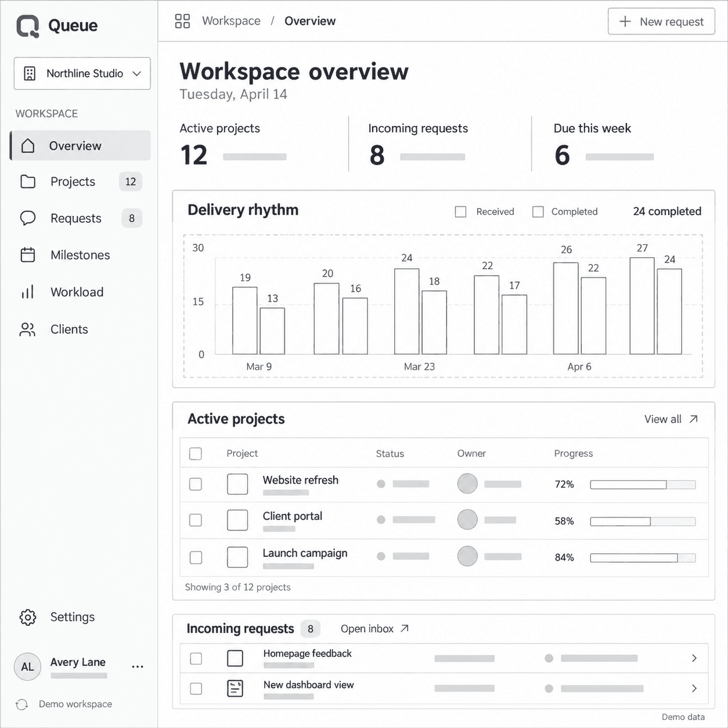728x728 pixels.
Task: Click the Requests count badge 8 in sidebar
Action: tap(132, 218)
